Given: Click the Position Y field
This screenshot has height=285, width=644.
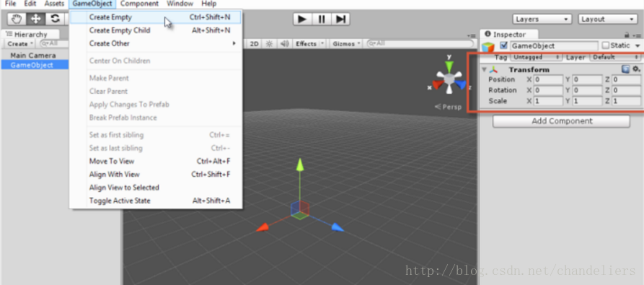Looking at the screenshot, I should tap(587, 79).
